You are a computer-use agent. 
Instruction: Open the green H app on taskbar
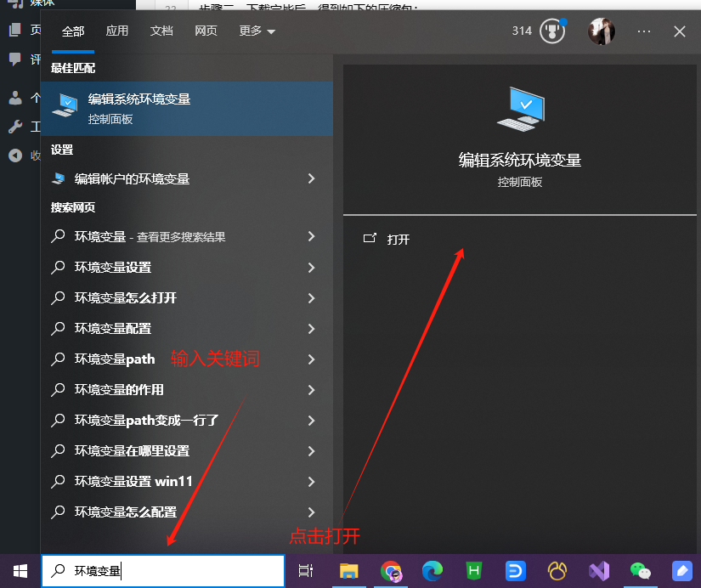(473, 571)
